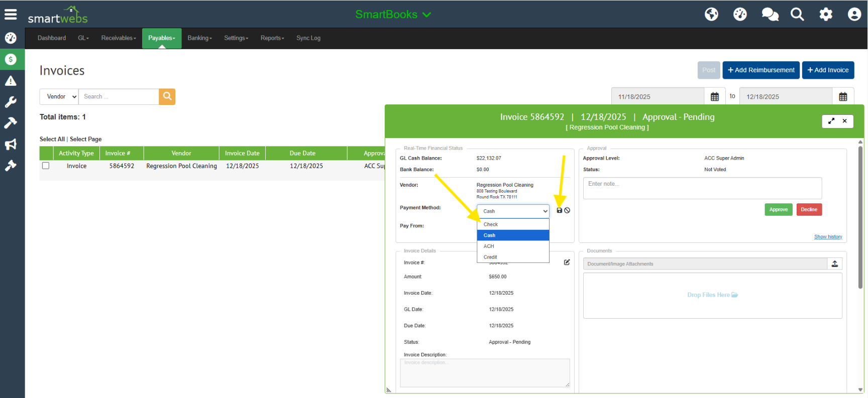Viewport: 868px width, 398px height.
Task: Click the cancel icon beside Payment Method
Action: coord(567,210)
